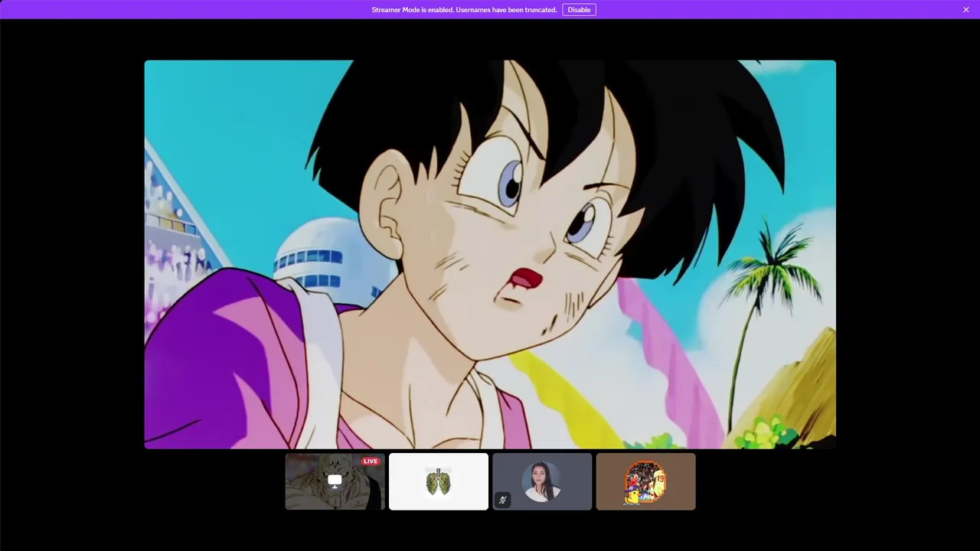The height and width of the screenshot is (551, 980).
Task: Click the main anime stream video
Action: 490,254
